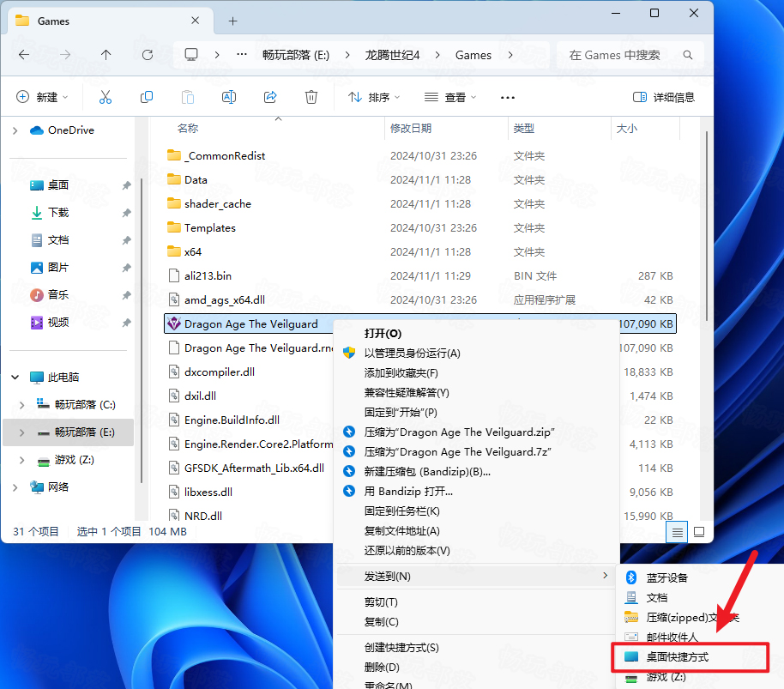Open the 排序 sort dropdown
The width and height of the screenshot is (784, 689).
click(x=374, y=97)
